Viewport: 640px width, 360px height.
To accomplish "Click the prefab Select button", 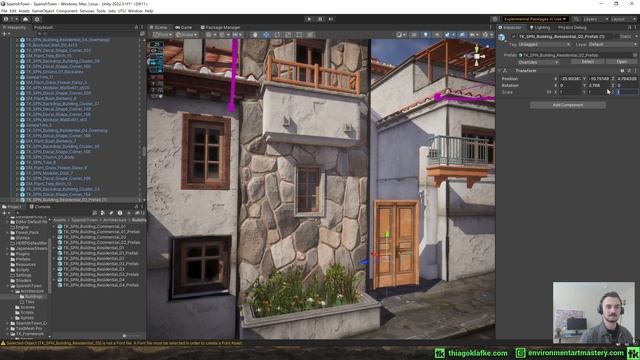I will tap(587, 62).
